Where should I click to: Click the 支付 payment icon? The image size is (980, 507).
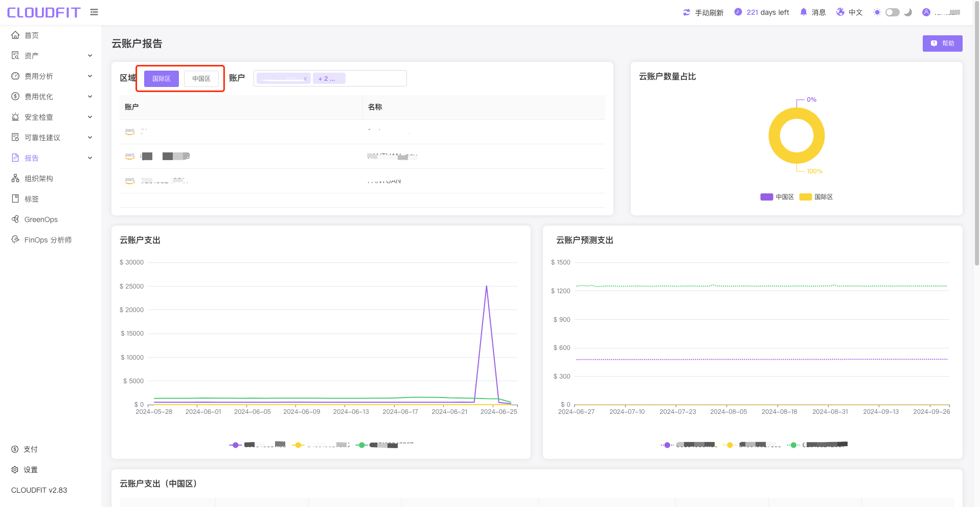tap(15, 449)
